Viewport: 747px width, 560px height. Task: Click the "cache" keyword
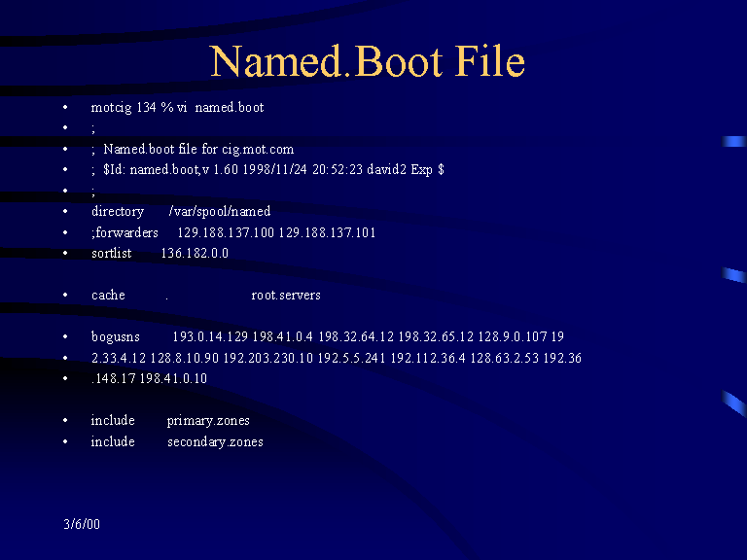tap(108, 295)
